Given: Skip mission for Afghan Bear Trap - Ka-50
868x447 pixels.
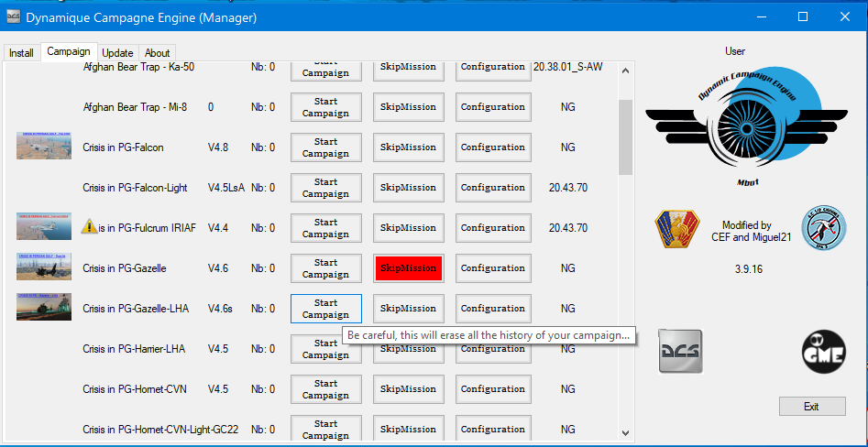Looking at the screenshot, I should (x=409, y=71).
